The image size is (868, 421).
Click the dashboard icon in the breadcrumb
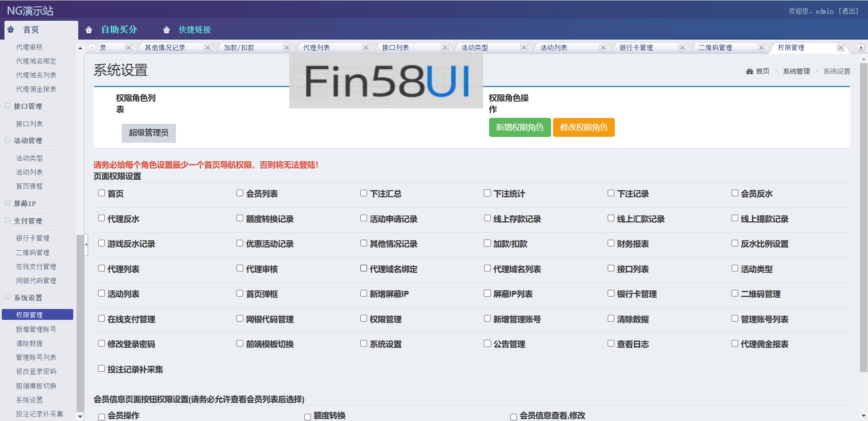tap(750, 71)
